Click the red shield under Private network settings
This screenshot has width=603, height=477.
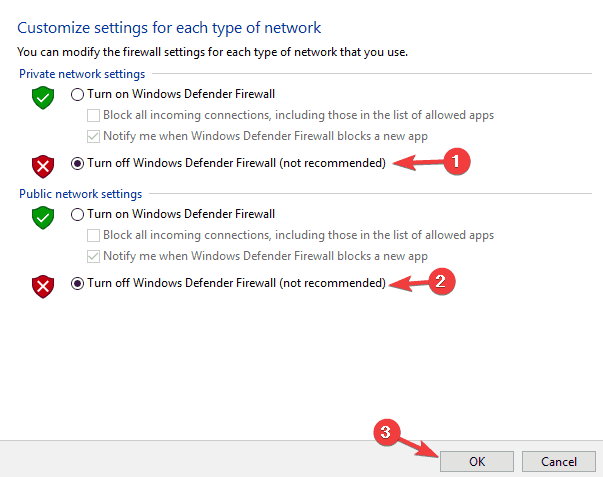click(x=42, y=165)
